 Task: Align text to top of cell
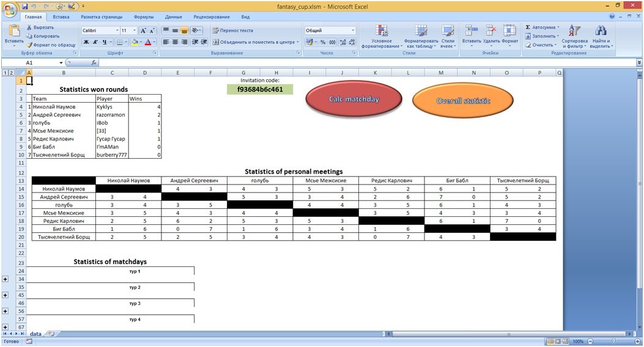click(x=166, y=31)
